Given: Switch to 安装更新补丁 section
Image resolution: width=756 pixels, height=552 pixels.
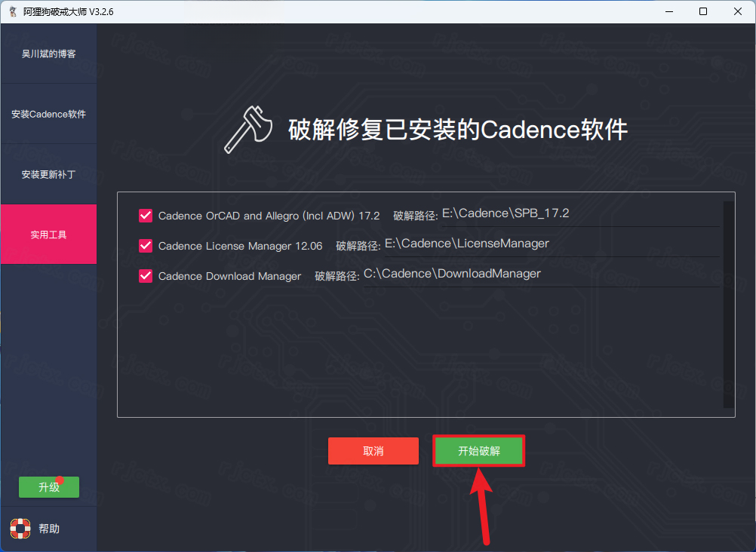Looking at the screenshot, I should [49, 174].
